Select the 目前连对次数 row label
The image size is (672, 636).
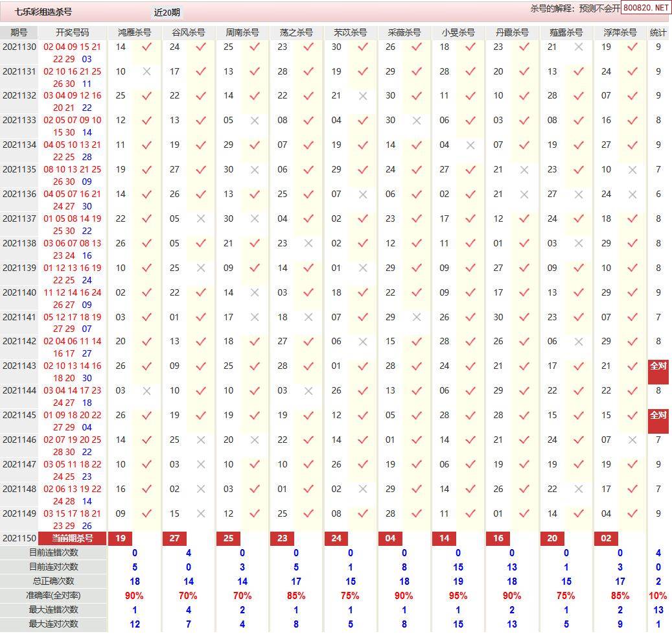54,567
